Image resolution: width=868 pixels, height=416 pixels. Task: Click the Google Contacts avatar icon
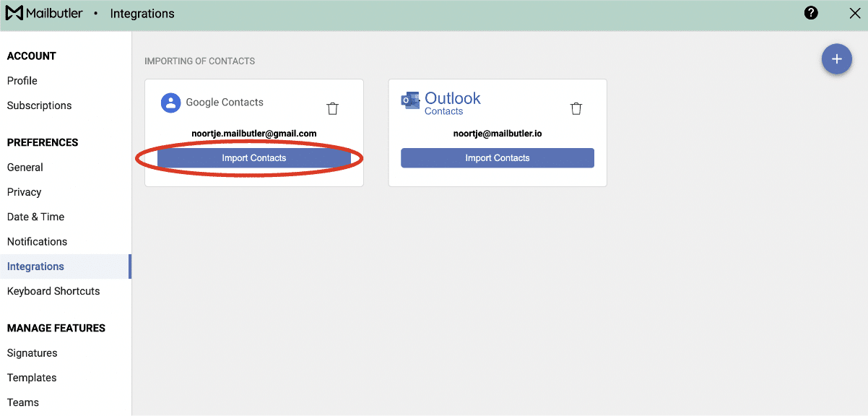[170, 103]
